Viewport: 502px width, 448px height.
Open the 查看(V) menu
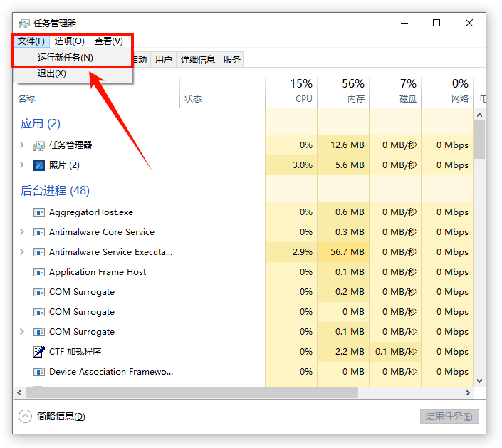[x=108, y=41]
